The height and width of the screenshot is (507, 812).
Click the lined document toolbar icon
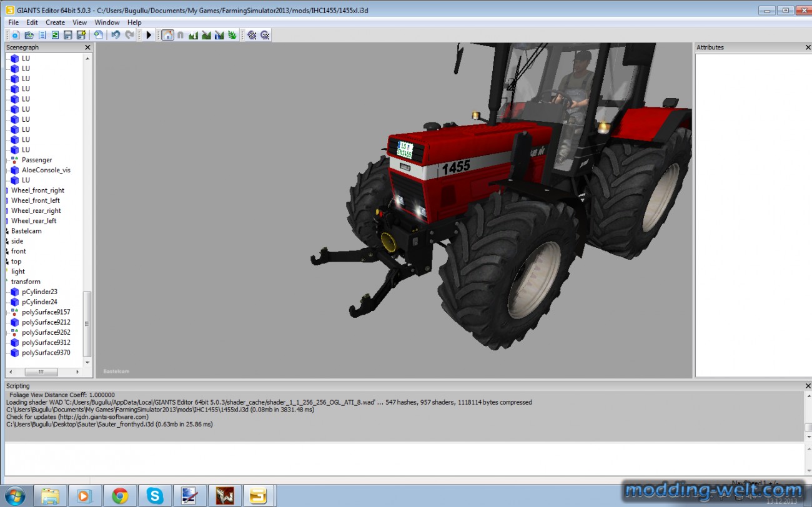pos(42,35)
